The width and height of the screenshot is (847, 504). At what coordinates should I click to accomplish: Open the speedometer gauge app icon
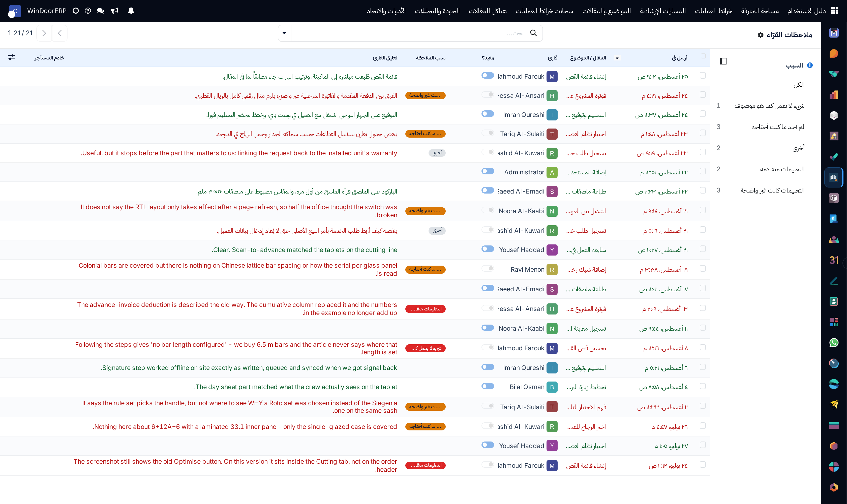(834, 363)
